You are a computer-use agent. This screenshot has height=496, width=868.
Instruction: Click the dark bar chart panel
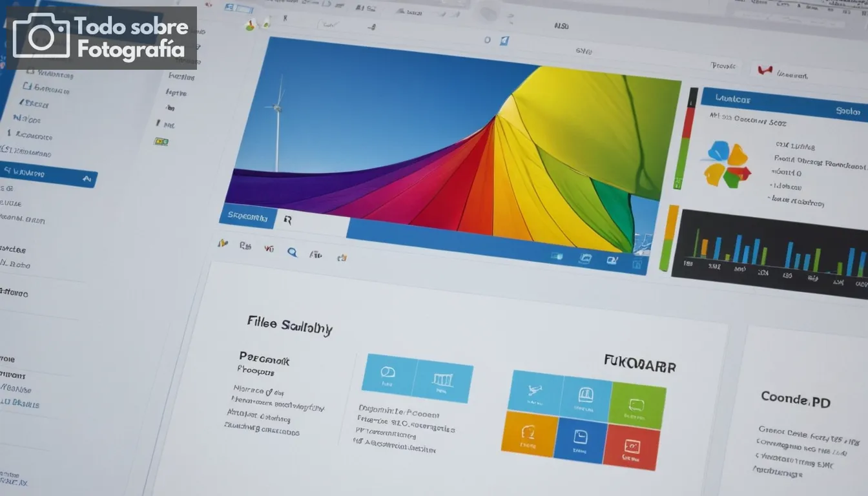769,253
